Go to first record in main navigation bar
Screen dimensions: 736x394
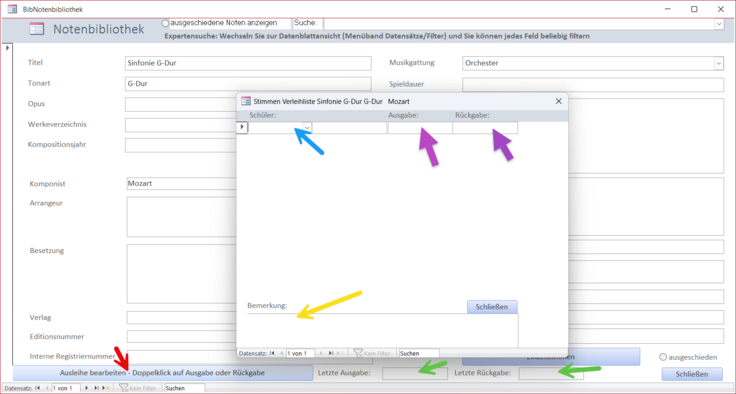point(38,388)
